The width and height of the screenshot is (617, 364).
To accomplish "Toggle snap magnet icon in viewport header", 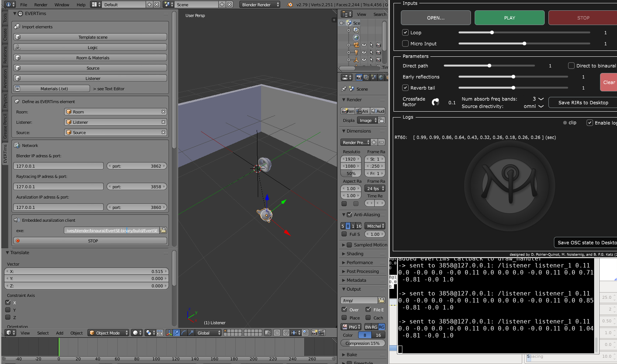I will click(x=286, y=333).
